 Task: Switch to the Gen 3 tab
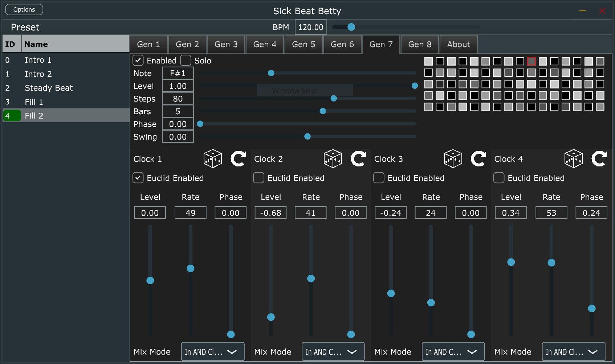[x=226, y=44]
